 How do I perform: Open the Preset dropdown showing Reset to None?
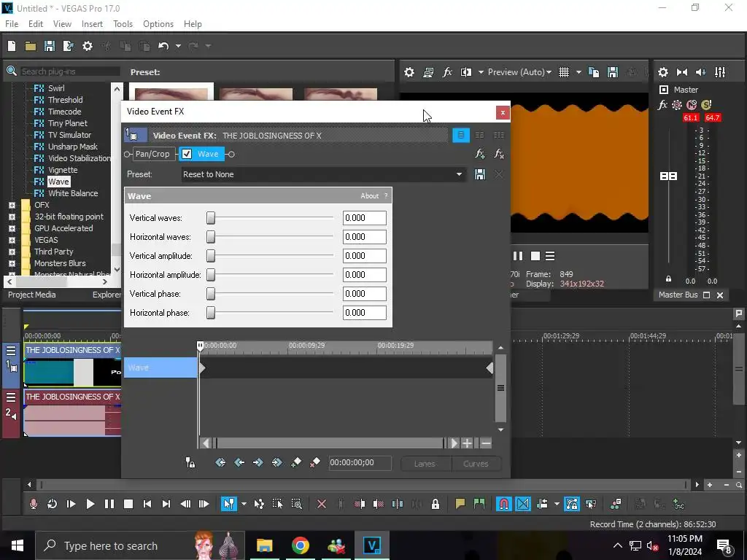tap(323, 174)
